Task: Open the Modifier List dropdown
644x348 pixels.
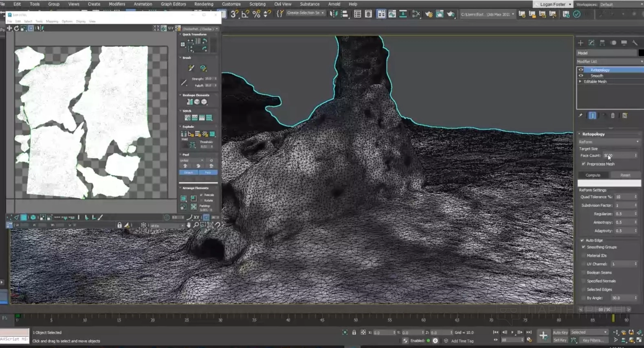Action: coord(609,61)
